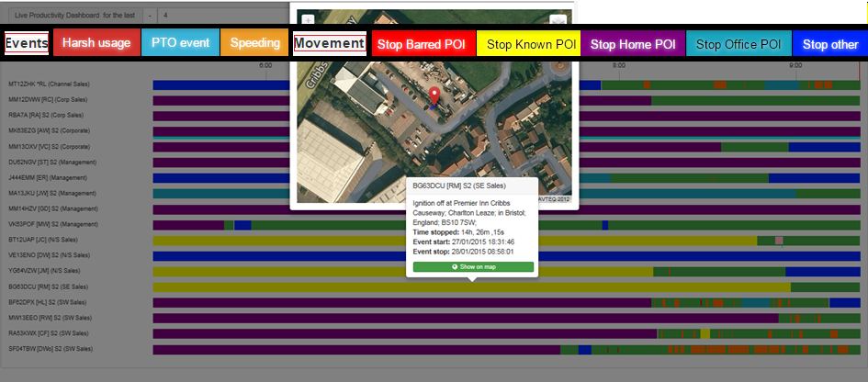Open the Movement heading tab
Viewport: 868px width, 382px height.
pos(329,43)
